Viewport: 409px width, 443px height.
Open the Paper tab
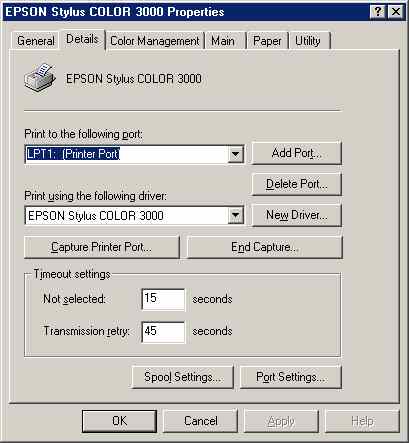[267, 41]
